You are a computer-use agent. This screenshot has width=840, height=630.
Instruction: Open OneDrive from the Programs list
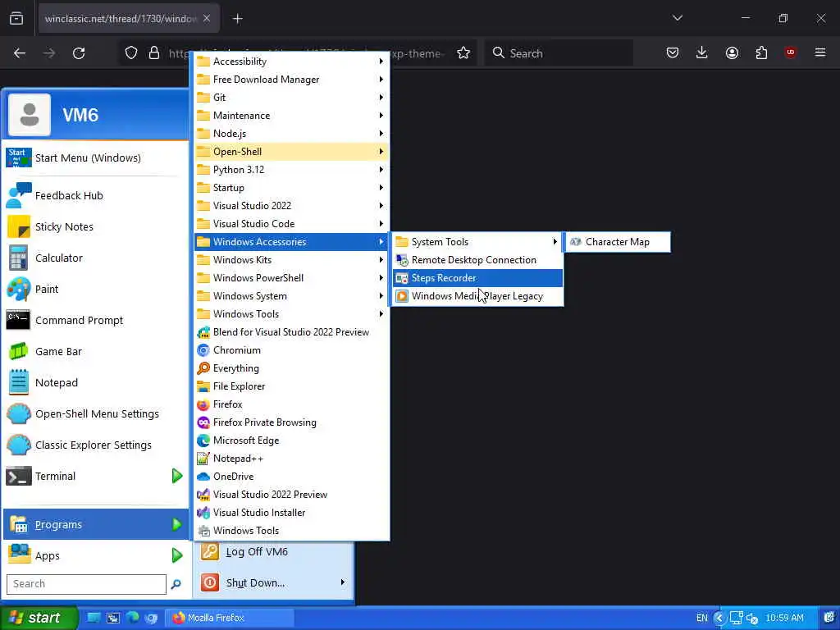(x=291, y=477)
